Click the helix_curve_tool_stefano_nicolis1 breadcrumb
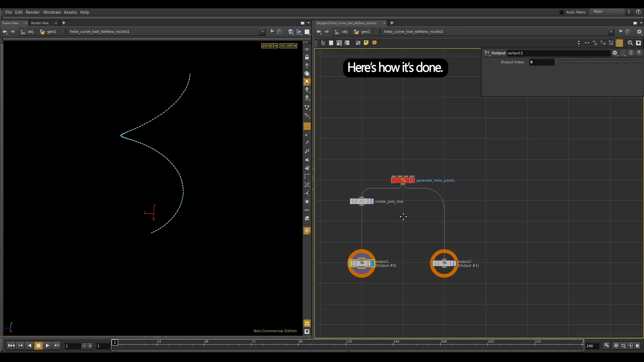The height and width of the screenshot is (362, 644). click(x=99, y=32)
